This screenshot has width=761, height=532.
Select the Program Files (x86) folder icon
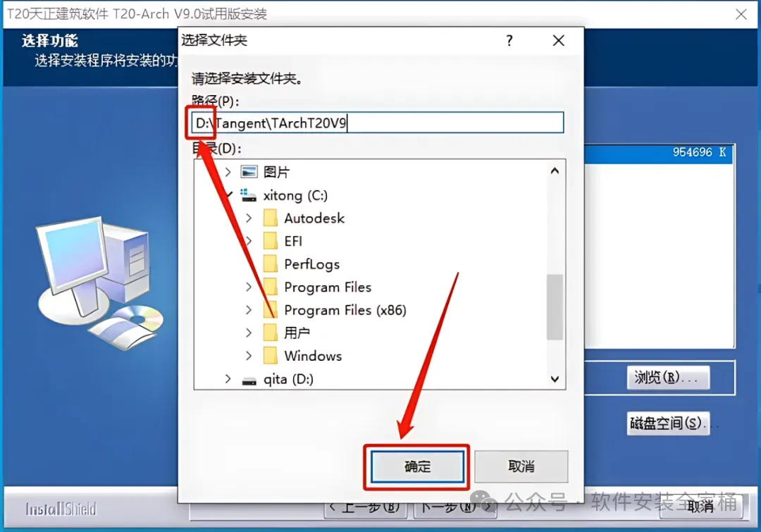coord(271,309)
